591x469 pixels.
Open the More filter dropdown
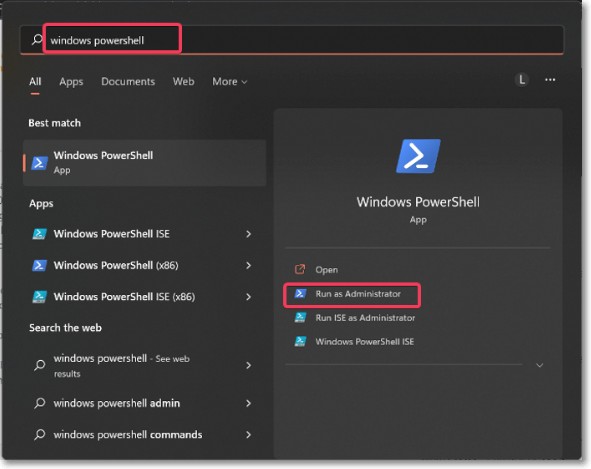coord(230,81)
